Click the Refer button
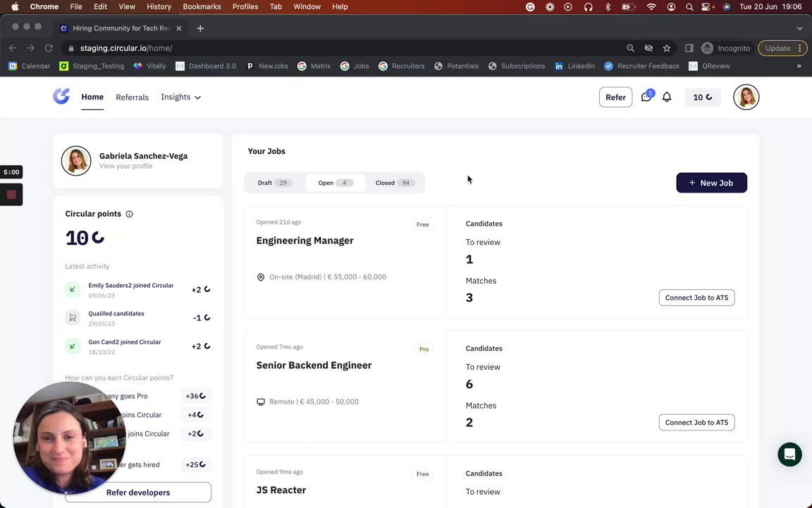 point(615,97)
